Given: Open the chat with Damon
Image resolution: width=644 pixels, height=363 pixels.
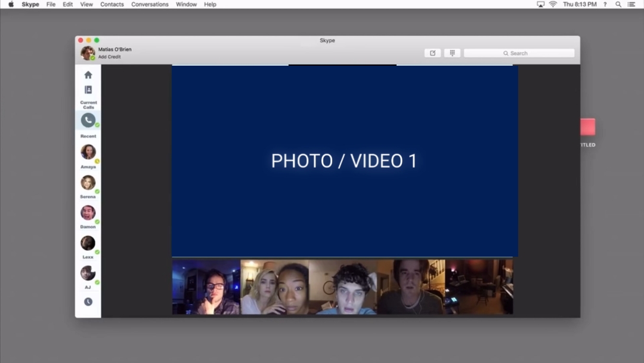Looking at the screenshot, I should tap(88, 213).
